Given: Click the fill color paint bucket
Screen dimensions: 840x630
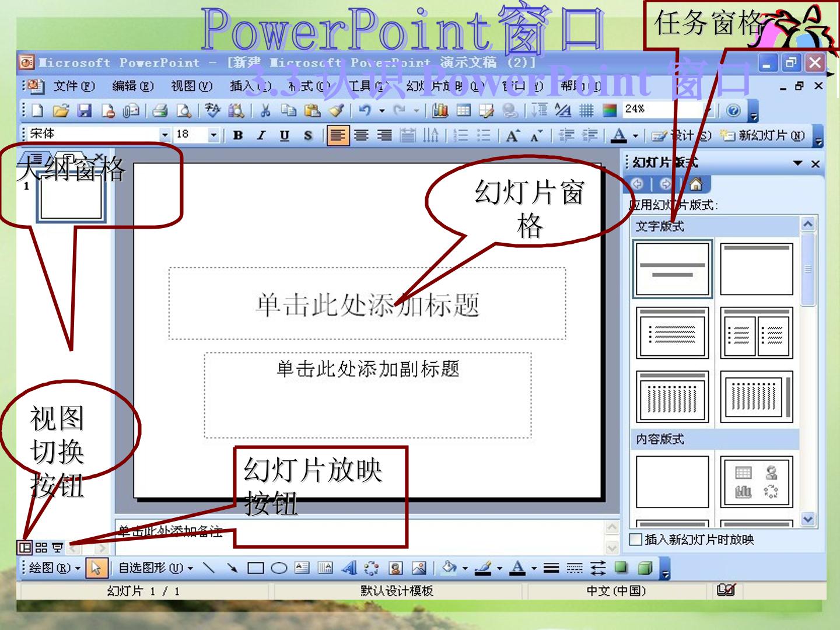Looking at the screenshot, I should (449, 568).
